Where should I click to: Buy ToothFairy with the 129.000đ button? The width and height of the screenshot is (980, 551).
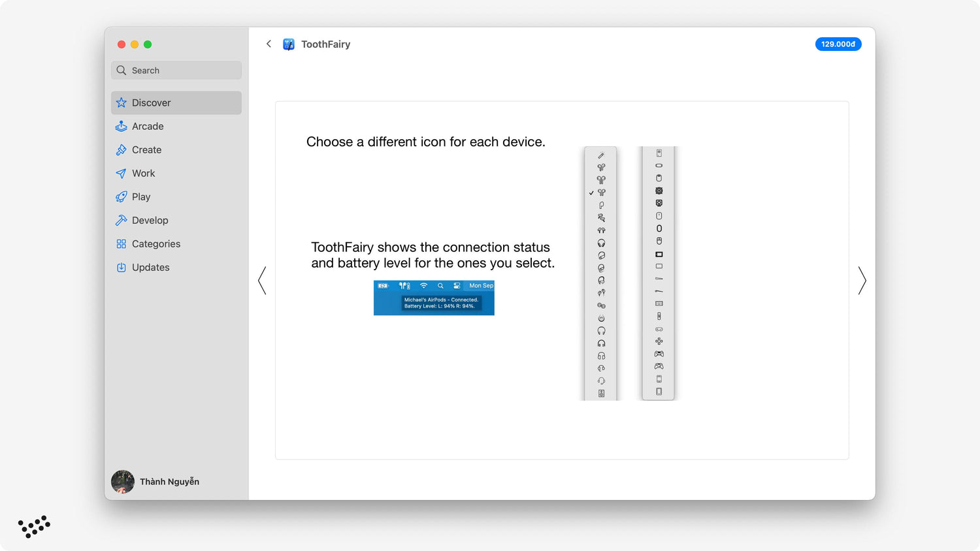(x=838, y=44)
